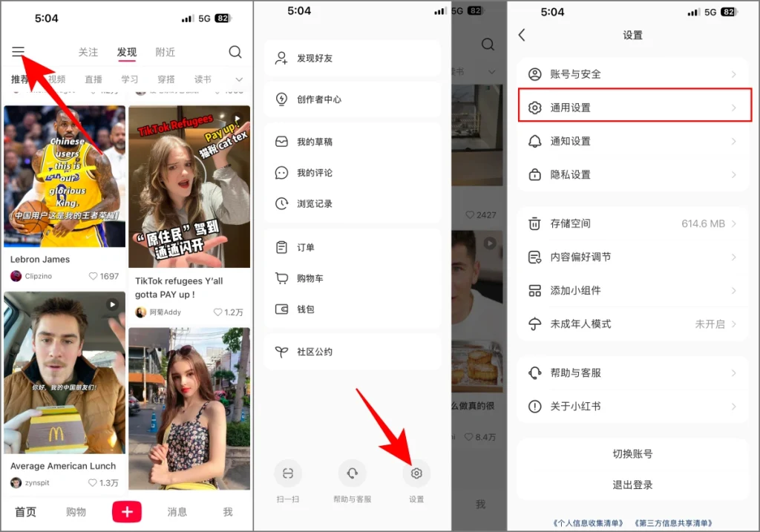
Task: Tap the info icon beside 关于小红书
Action: pyautogui.click(x=534, y=407)
